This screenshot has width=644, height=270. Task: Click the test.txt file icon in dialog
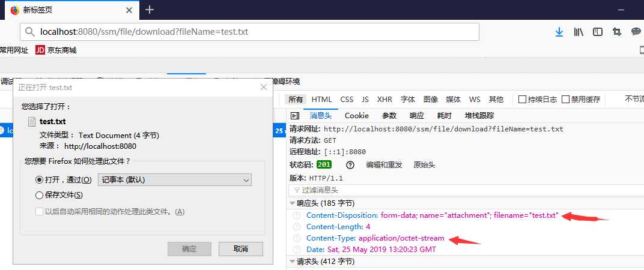point(32,121)
